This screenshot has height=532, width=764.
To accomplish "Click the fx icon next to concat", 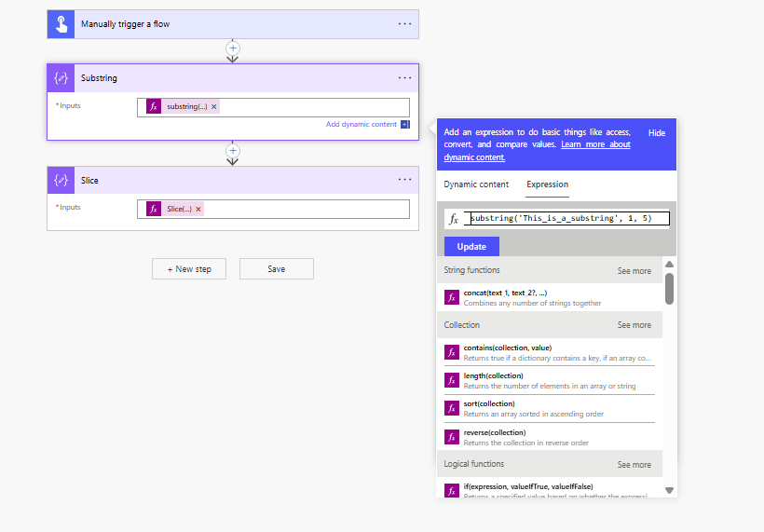I will tap(452, 297).
